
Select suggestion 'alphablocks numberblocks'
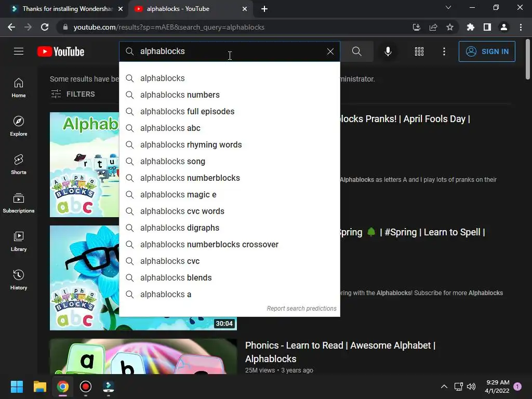[229, 178]
